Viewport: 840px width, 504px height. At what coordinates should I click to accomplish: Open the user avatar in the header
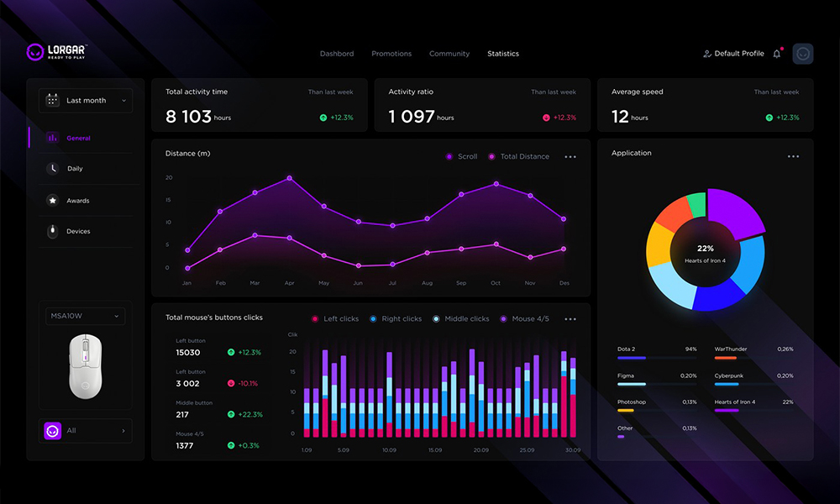802,54
